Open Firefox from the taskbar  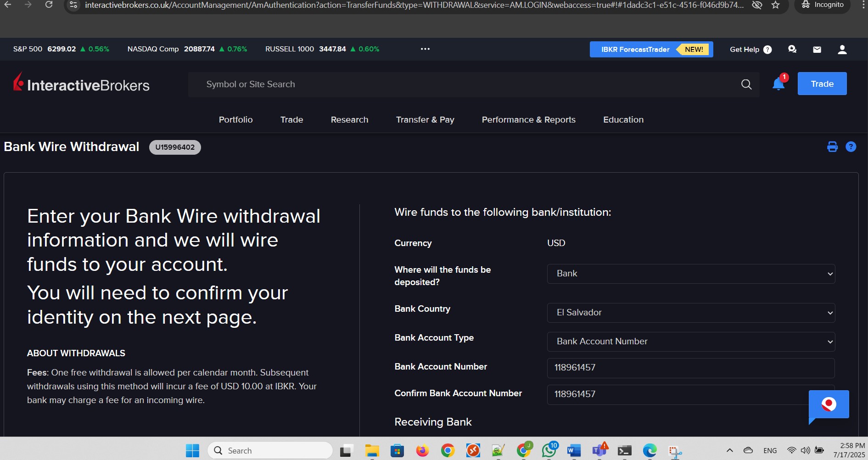point(422,451)
